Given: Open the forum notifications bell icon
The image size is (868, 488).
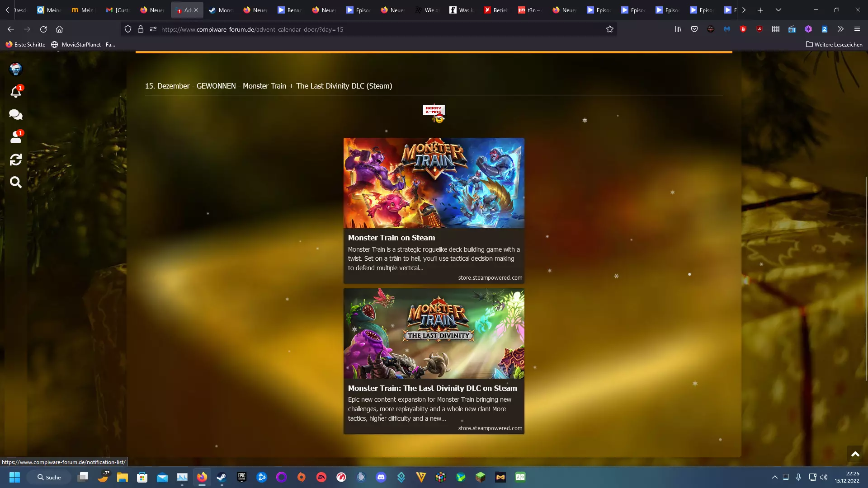Looking at the screenshot, I should point(16,92).
